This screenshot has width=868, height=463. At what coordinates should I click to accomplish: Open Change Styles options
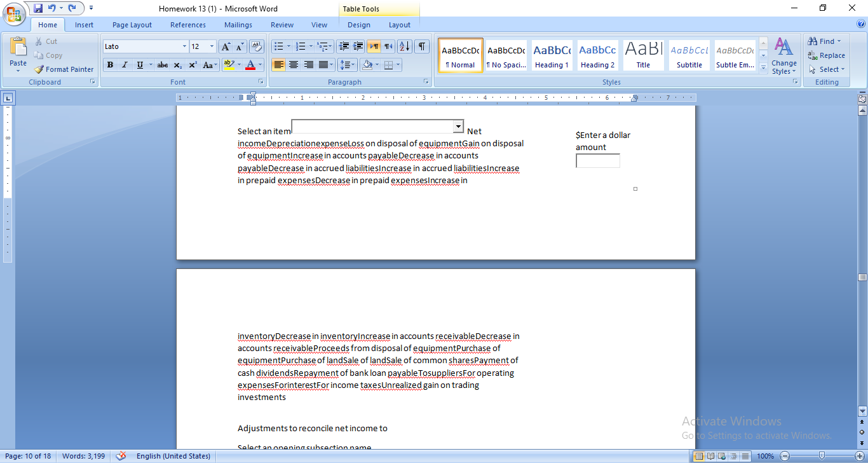(x=783, y=56)
